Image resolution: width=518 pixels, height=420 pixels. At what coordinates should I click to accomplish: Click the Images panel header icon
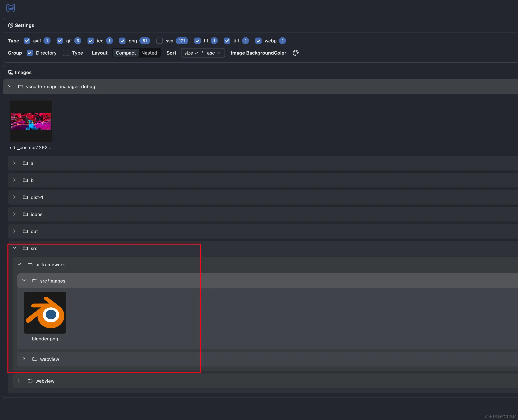pos(11,72)
